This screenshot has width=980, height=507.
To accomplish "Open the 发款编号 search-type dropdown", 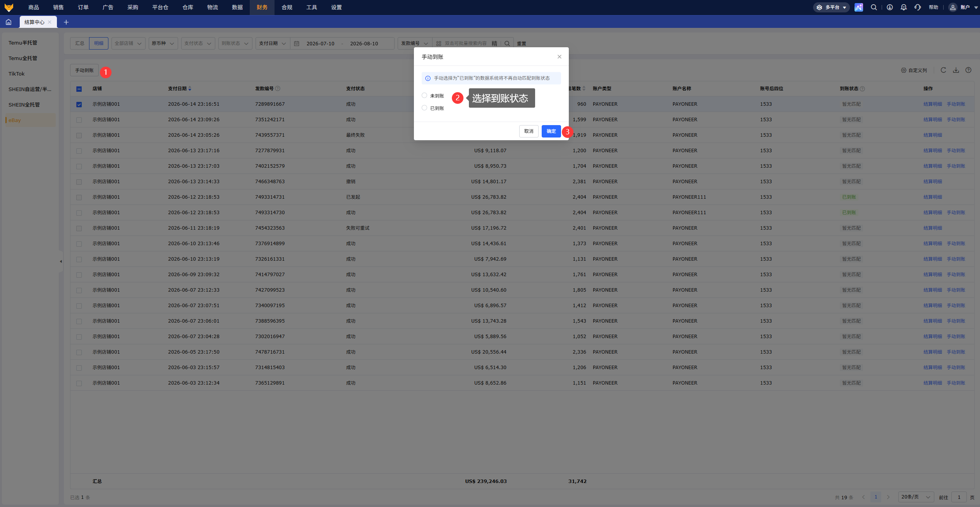I will 415,43.
